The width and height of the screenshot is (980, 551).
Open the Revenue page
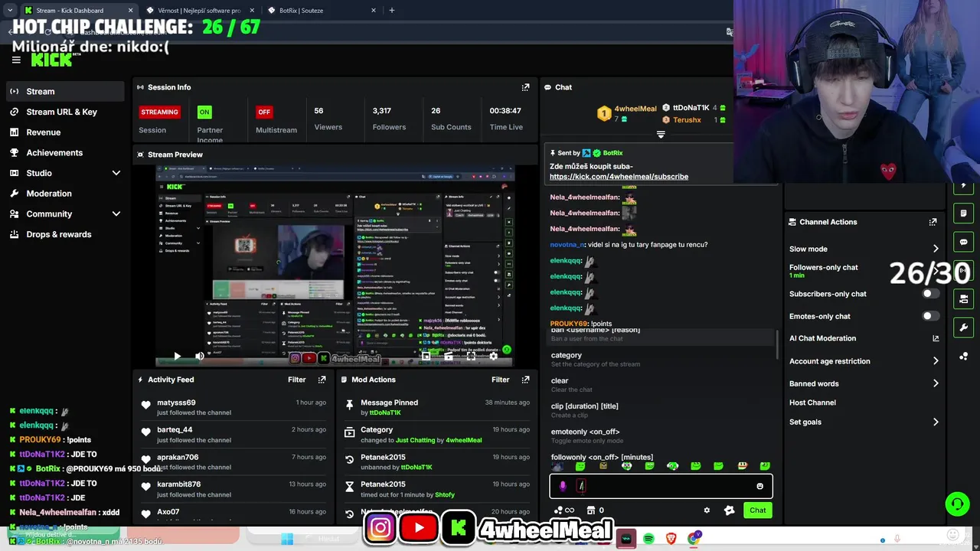pos(64,132)
